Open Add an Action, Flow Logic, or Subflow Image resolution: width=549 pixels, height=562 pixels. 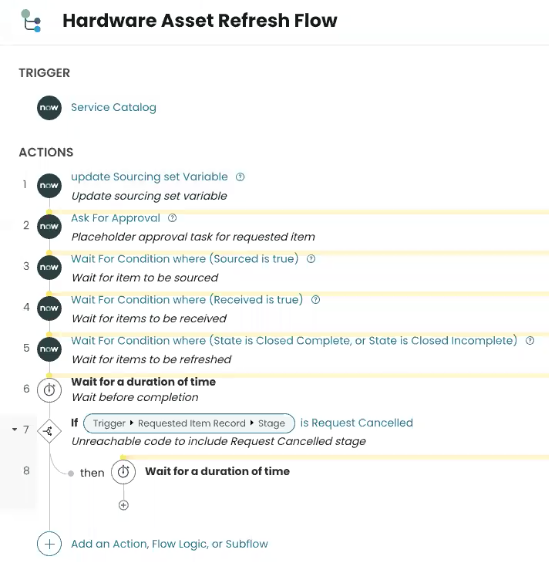click(169, 544)
